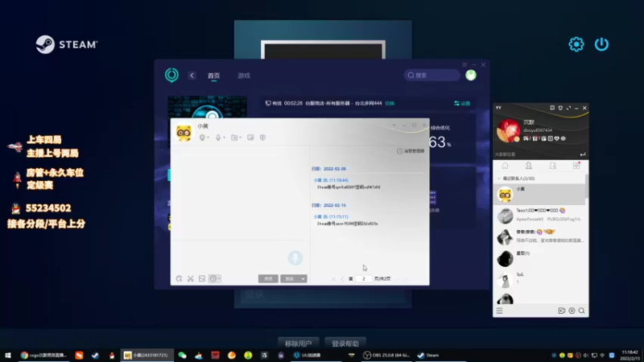Click the 关闭 button in chat window
Screen dimensions: 644x362
pyautogui.click(x=268, y=278)
